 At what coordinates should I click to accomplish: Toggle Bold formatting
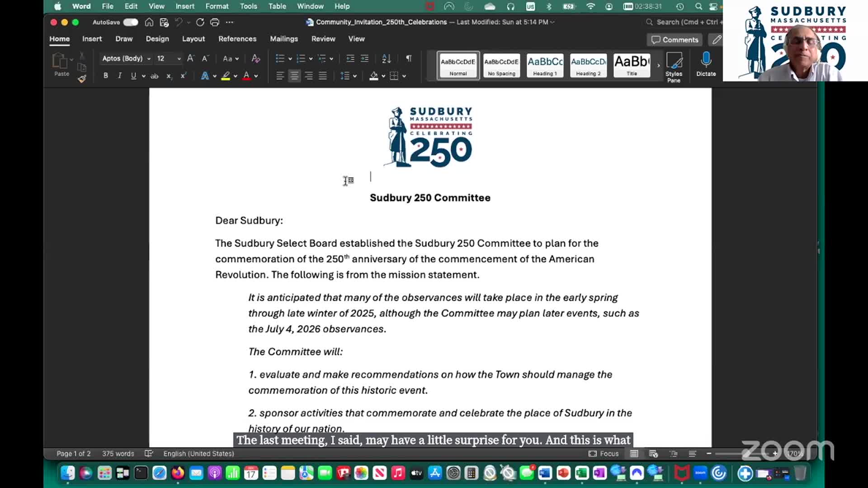[x=106, y=76]
